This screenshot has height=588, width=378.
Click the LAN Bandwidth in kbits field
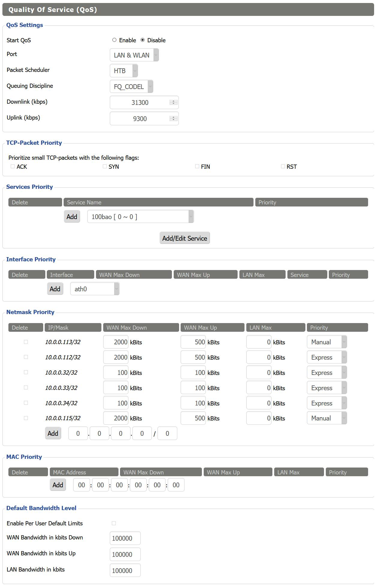tap(125, 571)
